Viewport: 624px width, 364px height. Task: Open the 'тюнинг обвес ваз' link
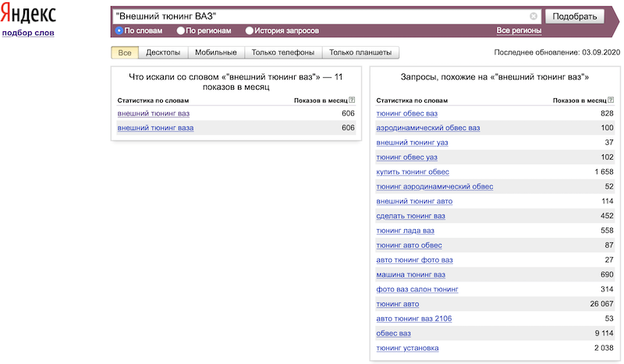pos(407,113)
